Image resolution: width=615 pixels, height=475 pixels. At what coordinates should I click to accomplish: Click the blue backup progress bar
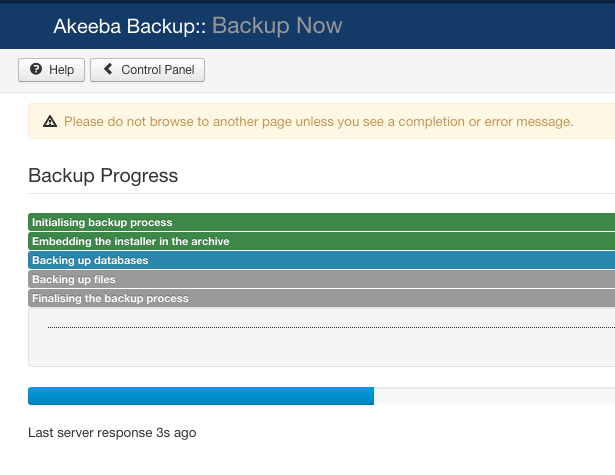[201, 396]
